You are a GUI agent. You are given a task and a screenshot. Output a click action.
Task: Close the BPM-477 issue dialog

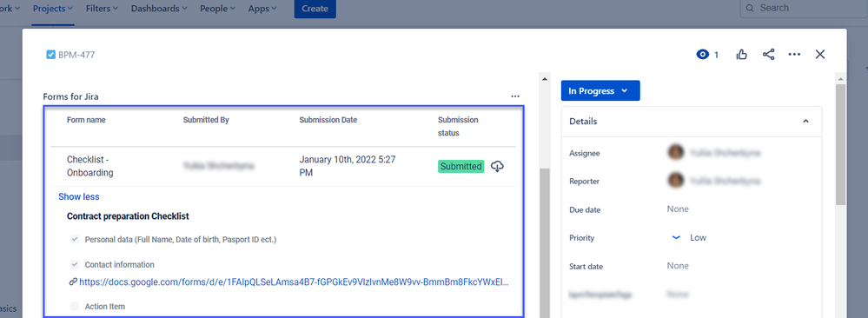(820, 54)
